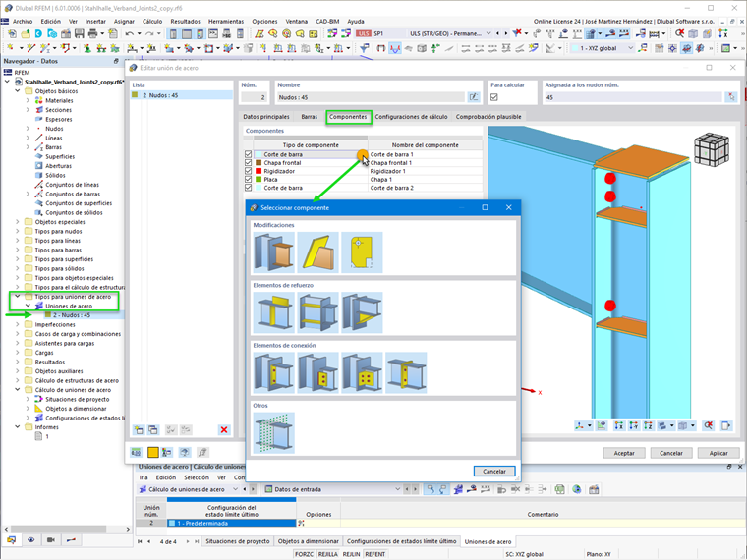Click the brown Chapa frontal color swatch
The image size is (747, 560).
coord(259,163)
